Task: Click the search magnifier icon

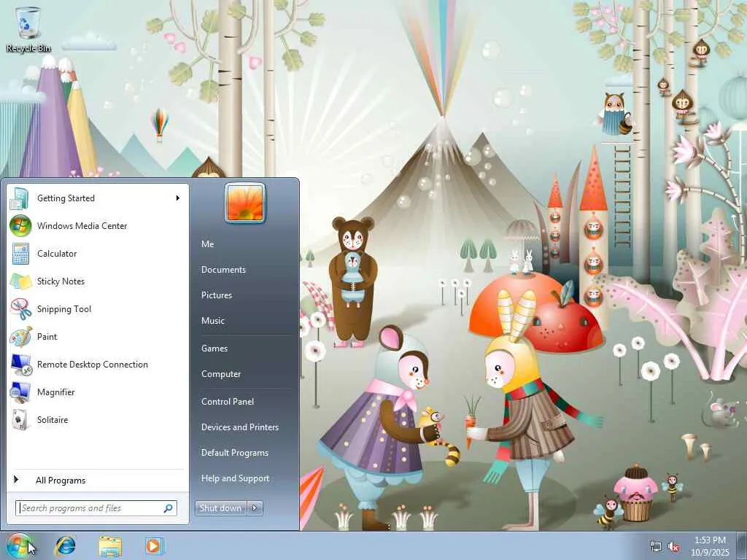Action: coord(169,508)
